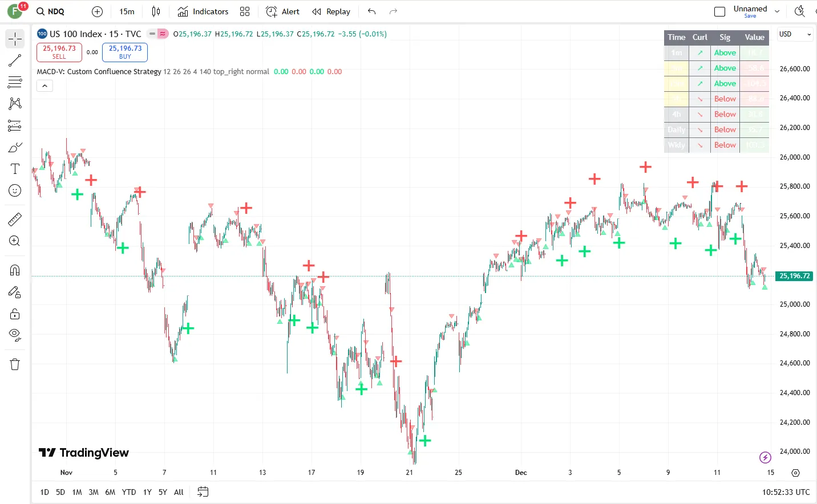Select the 3M date range
The image size is (817, 504).
[94, 492]
